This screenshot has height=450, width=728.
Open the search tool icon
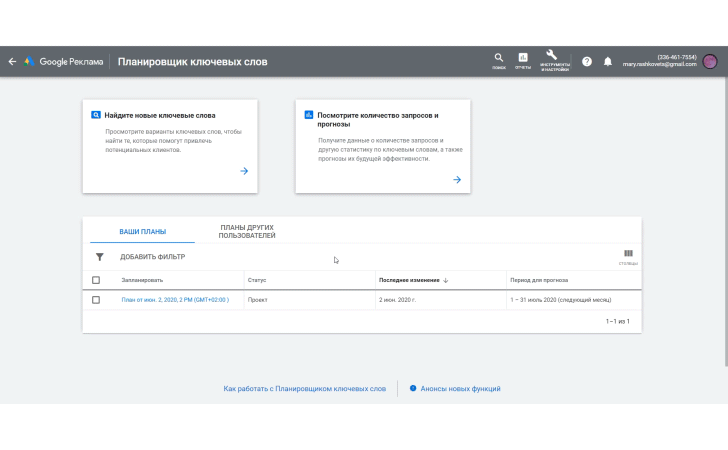click(498, 60)
